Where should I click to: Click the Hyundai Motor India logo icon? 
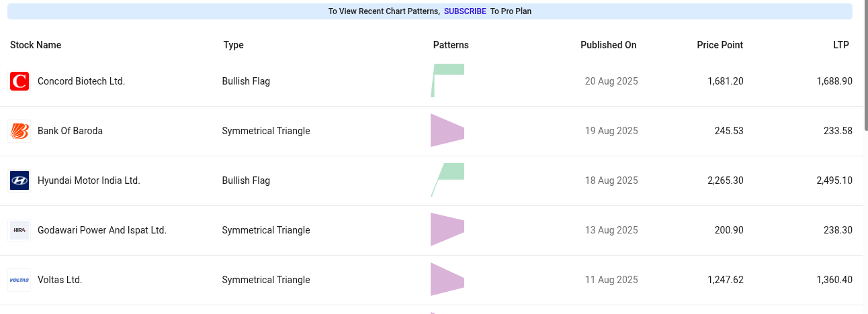[19, 180]
